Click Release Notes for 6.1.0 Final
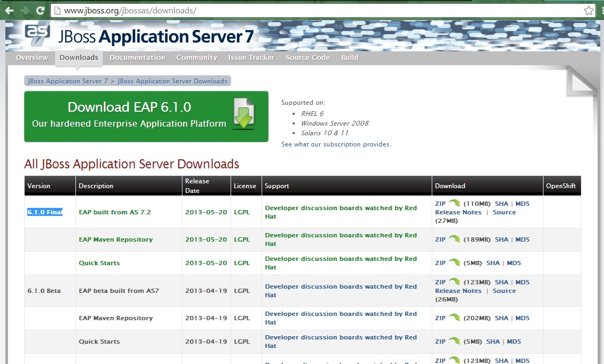The image size is (604, 364). 458,212
